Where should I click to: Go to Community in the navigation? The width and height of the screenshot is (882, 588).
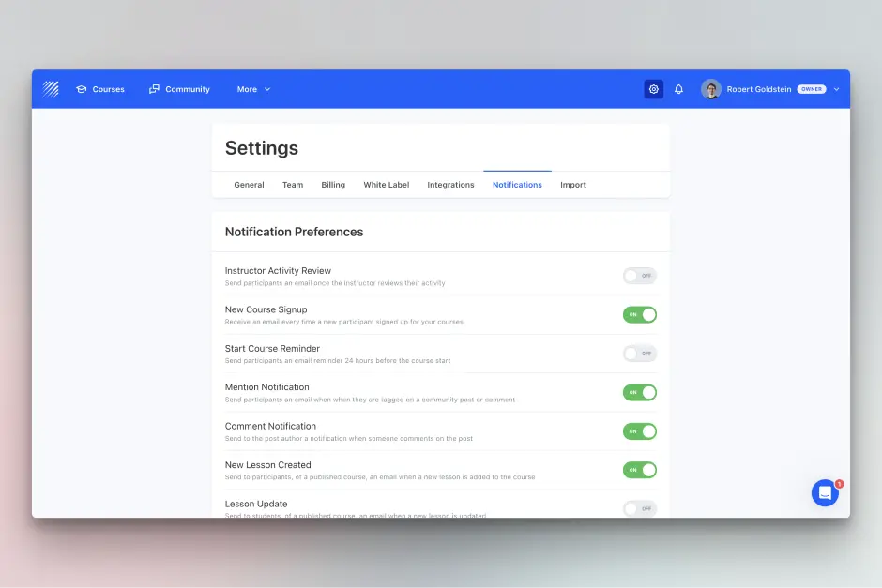(x=188, y=89)
